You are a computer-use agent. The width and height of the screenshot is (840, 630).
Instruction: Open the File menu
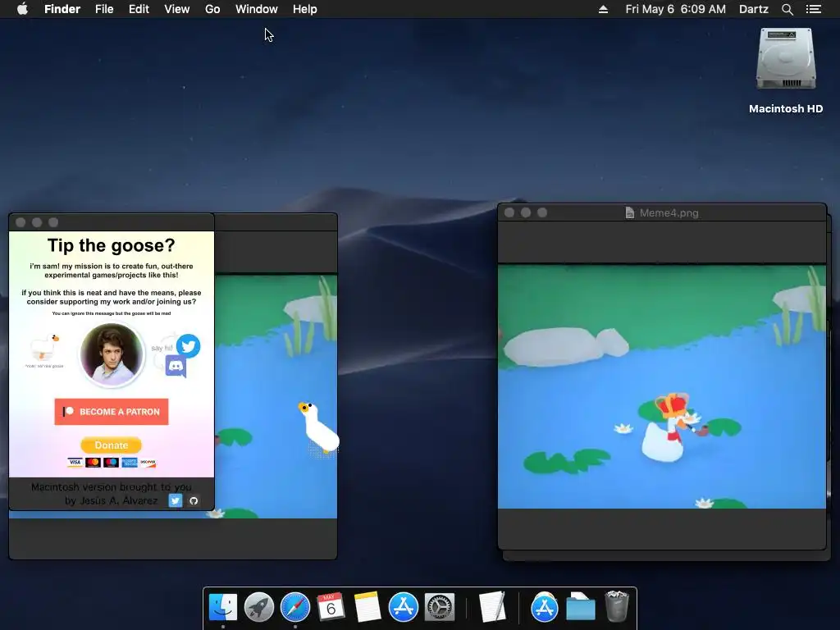tap(104, 9)
